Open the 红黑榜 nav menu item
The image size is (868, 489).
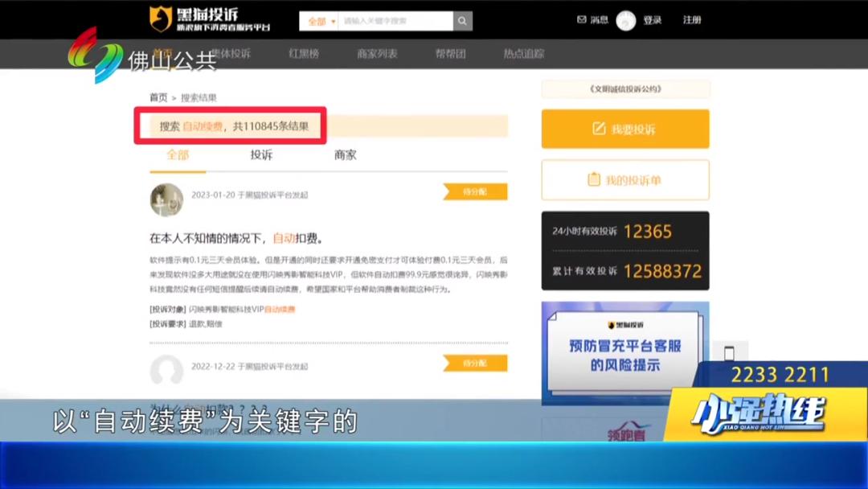point(304,54)
